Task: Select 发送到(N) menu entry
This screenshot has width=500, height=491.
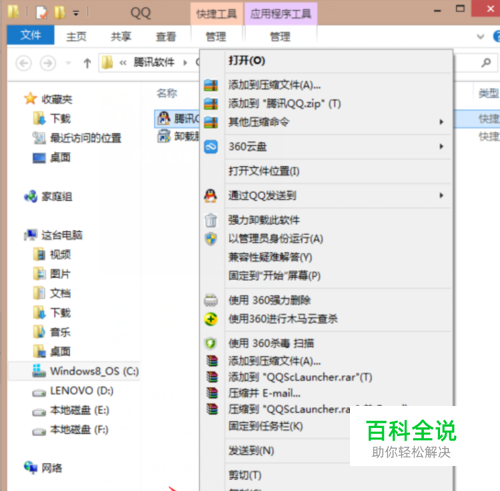Action: (x=251, y=451)
